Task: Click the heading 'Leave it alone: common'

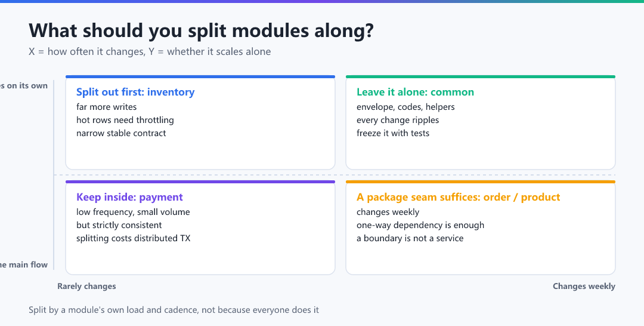Action: point(415,92)
